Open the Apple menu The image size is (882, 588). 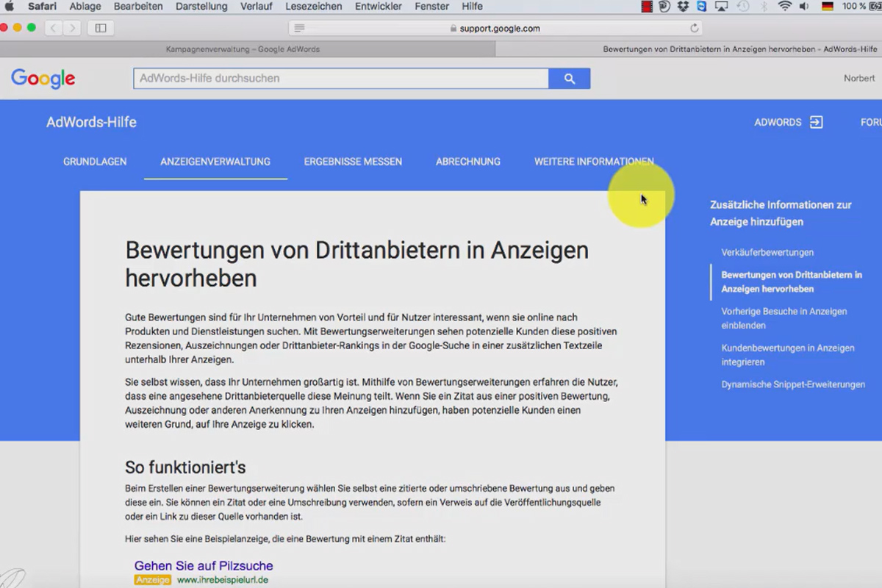coord(10,7)
